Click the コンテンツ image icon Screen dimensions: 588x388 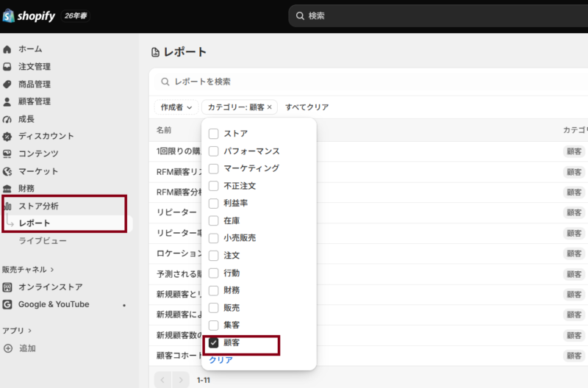click(7, 154)
